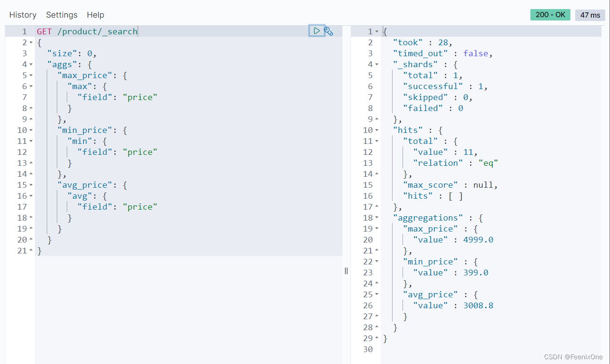Screen dimensions: 610x364
Task: Collapse "total" block in response line 11
Action: click(377, 142)
